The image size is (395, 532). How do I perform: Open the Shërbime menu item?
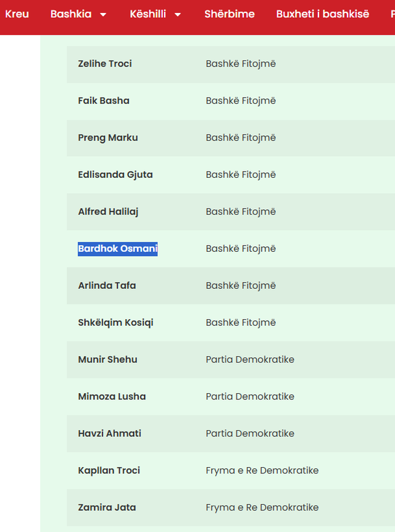tap(230, 14)
